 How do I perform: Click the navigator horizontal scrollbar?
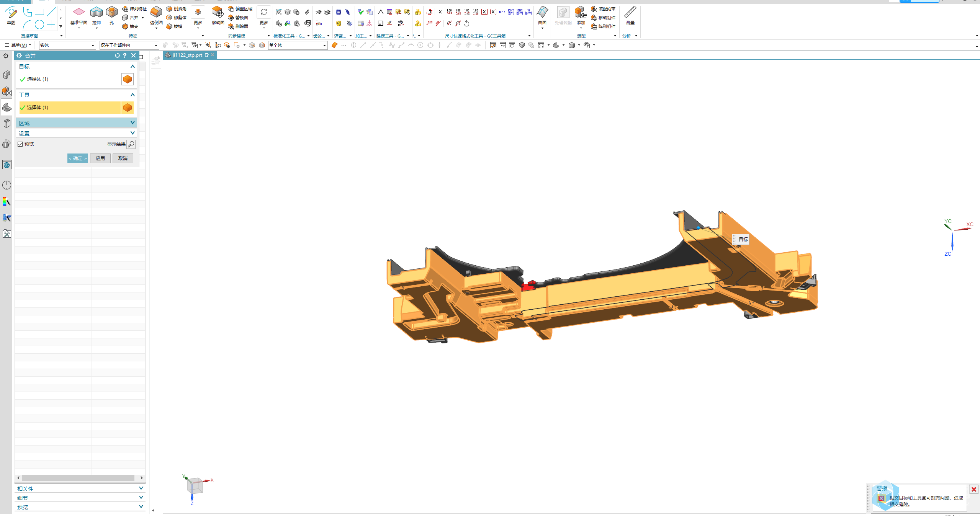[78, 478]
